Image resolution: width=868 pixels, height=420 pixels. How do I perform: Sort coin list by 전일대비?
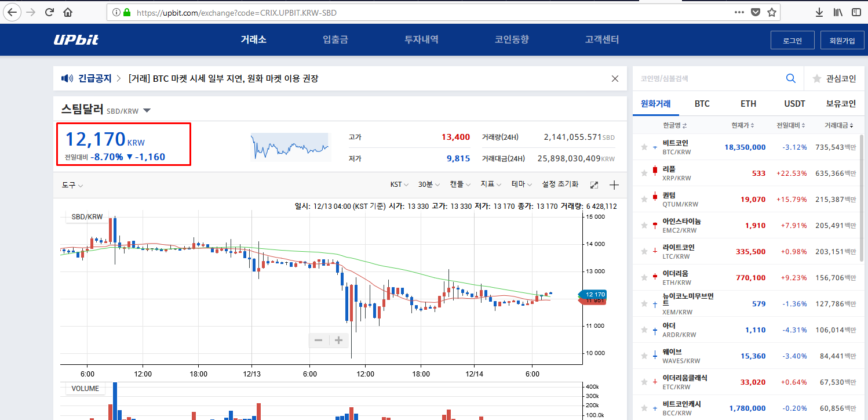[x=791, y=125]
